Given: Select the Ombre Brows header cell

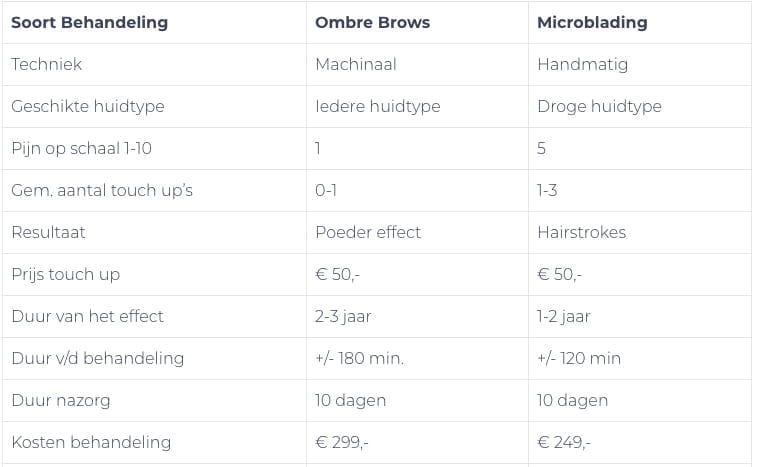Looking at the screenshot, I should click(372, 22).
